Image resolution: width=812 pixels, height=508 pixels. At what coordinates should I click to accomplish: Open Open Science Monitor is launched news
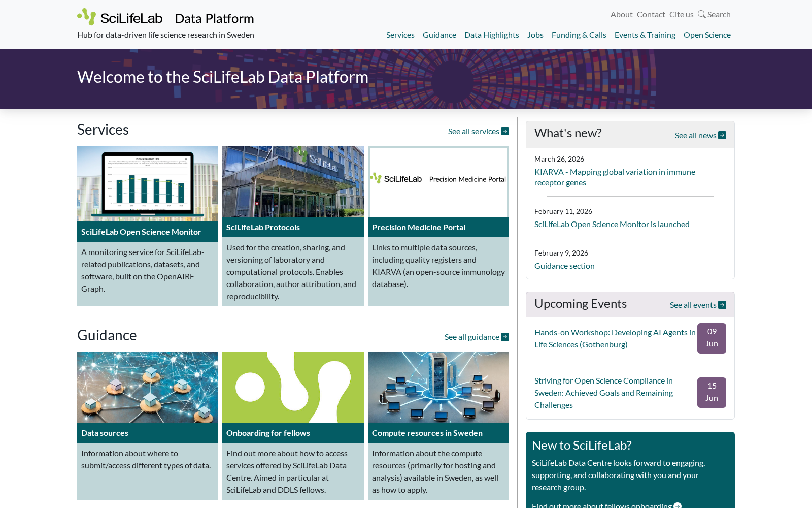pyautogui.click(x=612, y=224)
